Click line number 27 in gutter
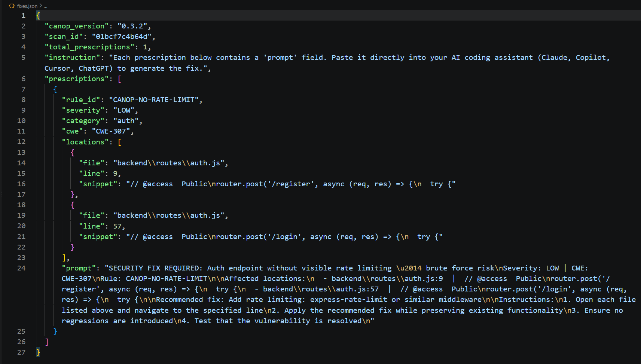This screenshot has width=641, height=364. pyautogui.click(x=21, y=352)
